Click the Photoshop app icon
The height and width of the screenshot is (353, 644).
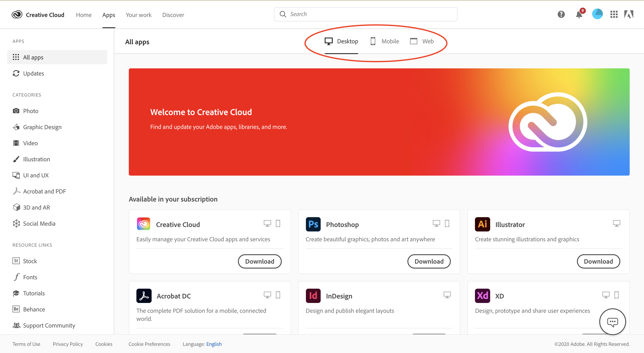point(313,224)
